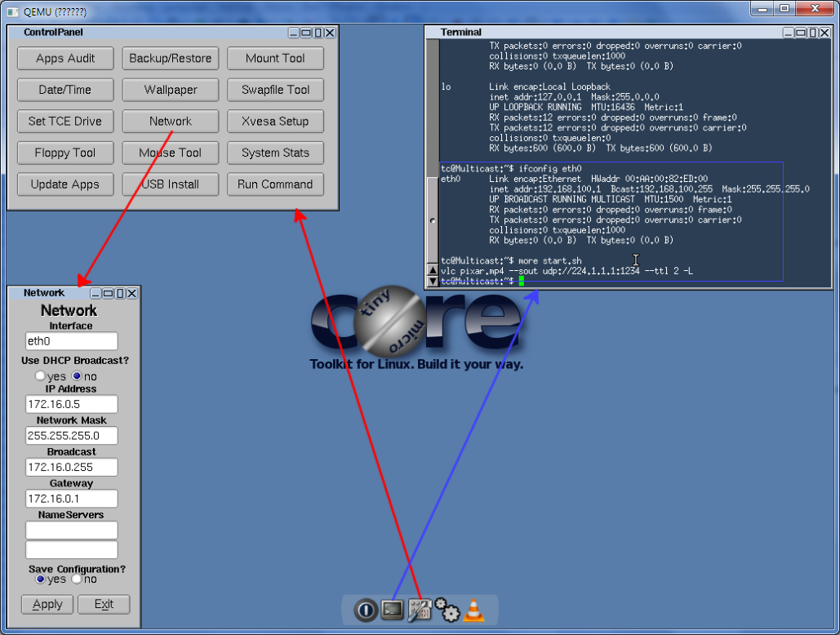This screenshot has width=840, height=635.
Task: Click the lo Link encap:Local Loopback line
Action: pos(526,87)
